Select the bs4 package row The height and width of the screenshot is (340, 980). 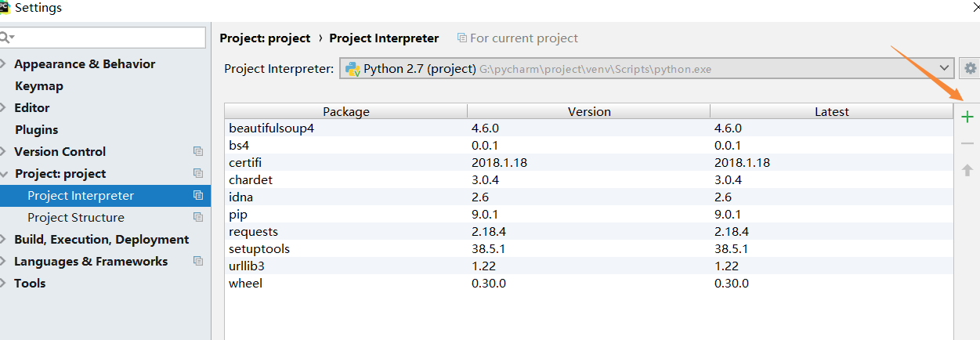pyautogui.click(x=589, y=145)
